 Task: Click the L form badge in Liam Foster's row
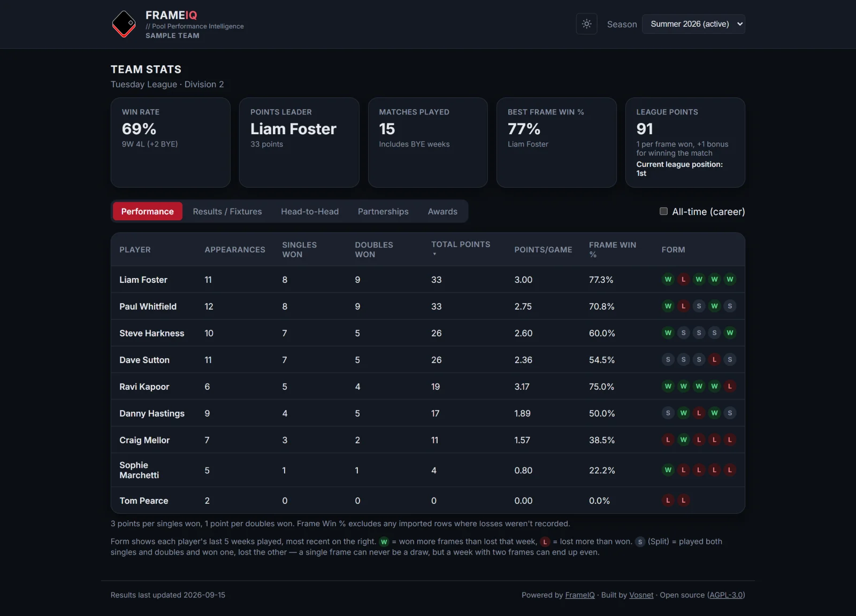click(683, 279)
